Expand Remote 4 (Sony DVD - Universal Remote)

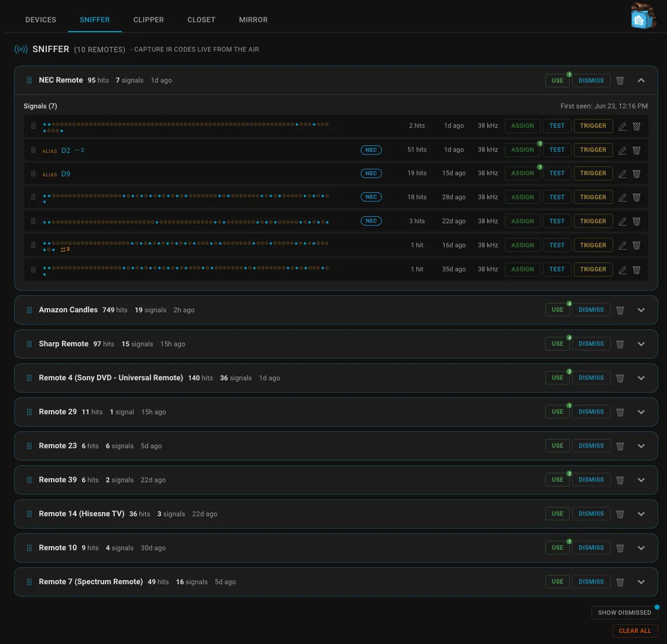641,378
